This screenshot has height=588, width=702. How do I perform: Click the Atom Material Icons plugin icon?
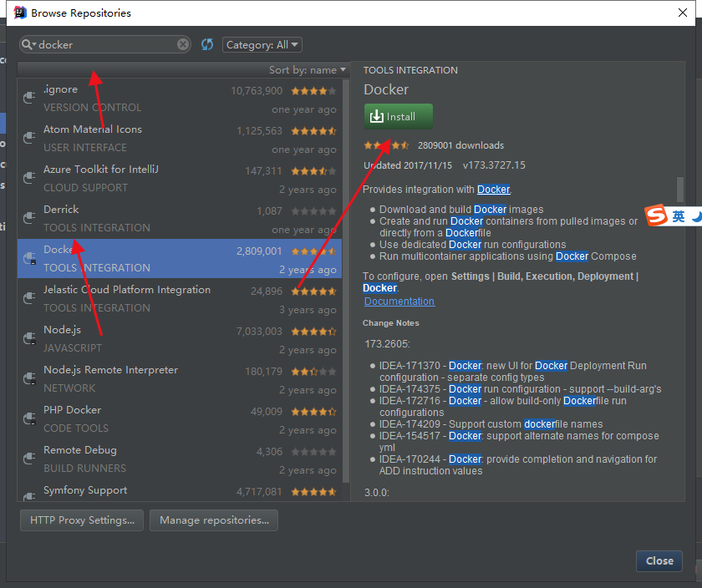click(29, 137)
